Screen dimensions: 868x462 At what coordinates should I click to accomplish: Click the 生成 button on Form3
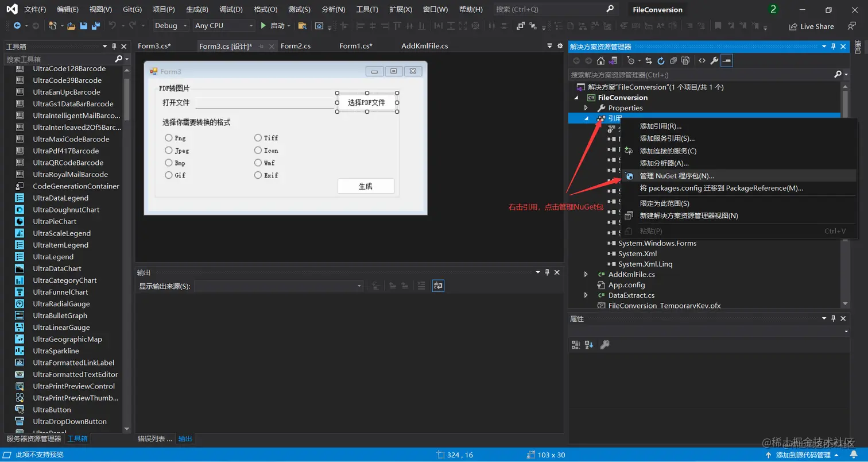point(366,186)
